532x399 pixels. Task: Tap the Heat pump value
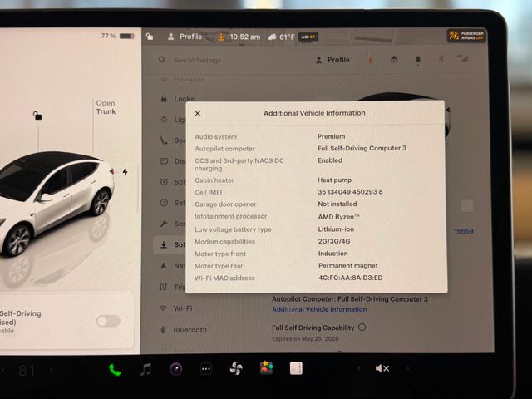(x=334, y=180)
